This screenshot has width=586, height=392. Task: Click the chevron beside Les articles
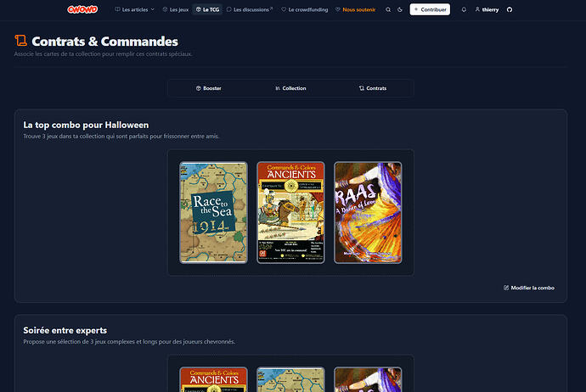(x=153, y=9)
